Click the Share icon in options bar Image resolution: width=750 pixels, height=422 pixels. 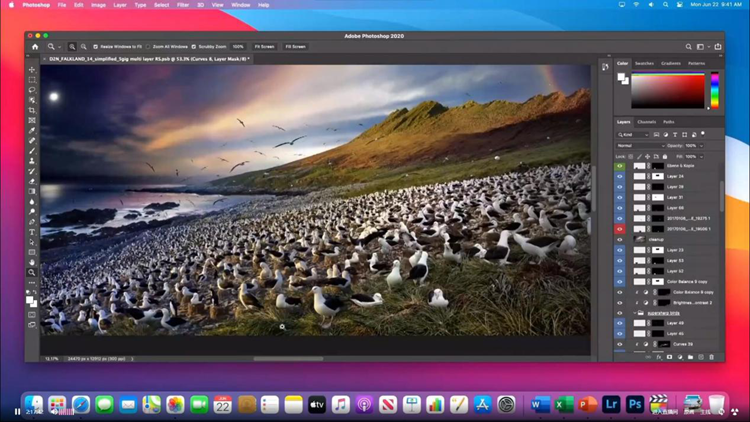pyautogui.click(x=718, y=47)
